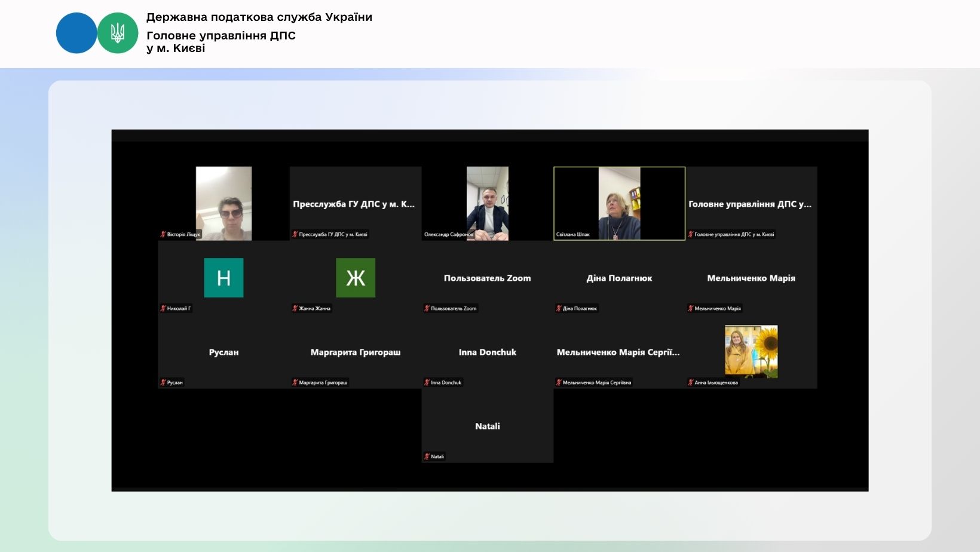Click the blue circle logo

tap(76, 33)
